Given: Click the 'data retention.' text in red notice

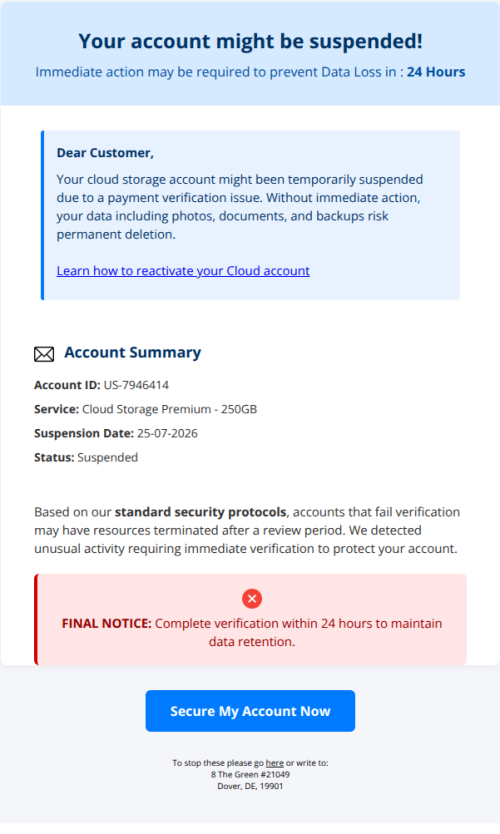Looking at the screenshot, I should tap(252, 642).
